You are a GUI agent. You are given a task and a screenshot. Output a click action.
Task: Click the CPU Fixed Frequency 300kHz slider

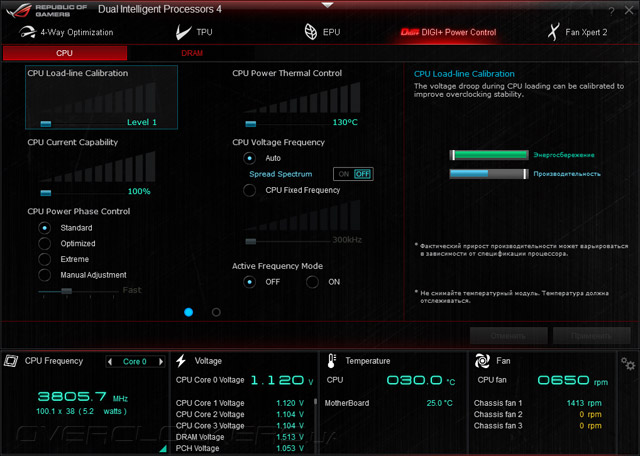click(x=251, y=241)
